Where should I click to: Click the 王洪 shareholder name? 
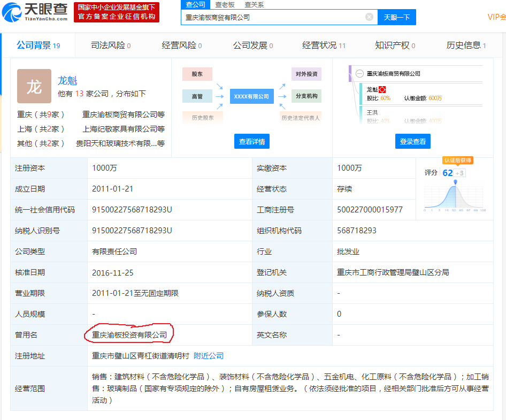pyautogui.click(x=372, y=112)
